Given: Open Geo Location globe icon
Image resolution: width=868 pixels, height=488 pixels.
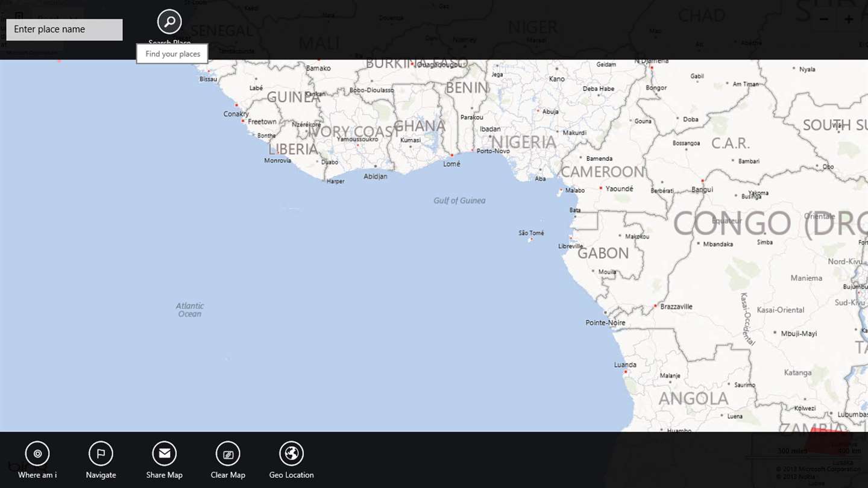Looking at the screenshot, I should pos(292,454).
